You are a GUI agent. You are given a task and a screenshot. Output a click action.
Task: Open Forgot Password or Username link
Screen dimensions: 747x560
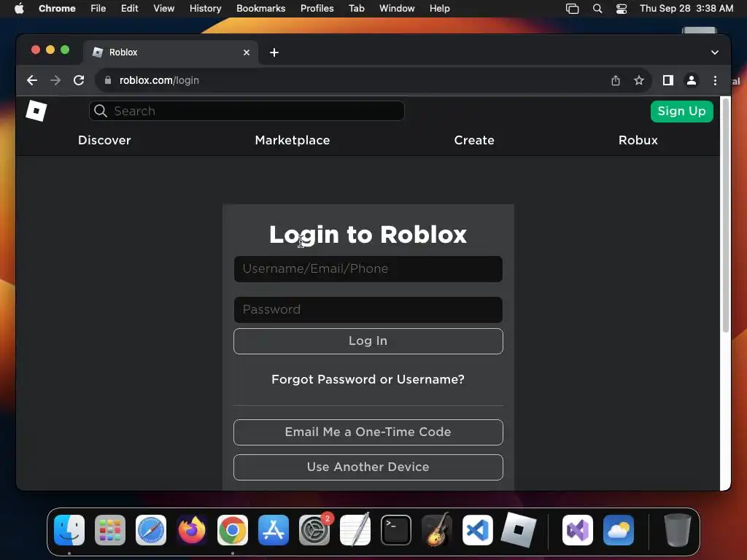tap(368, 379)
